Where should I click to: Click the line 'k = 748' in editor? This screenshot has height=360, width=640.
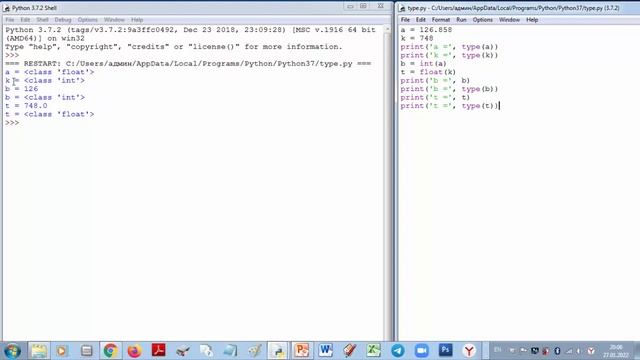tap(417, 38)
